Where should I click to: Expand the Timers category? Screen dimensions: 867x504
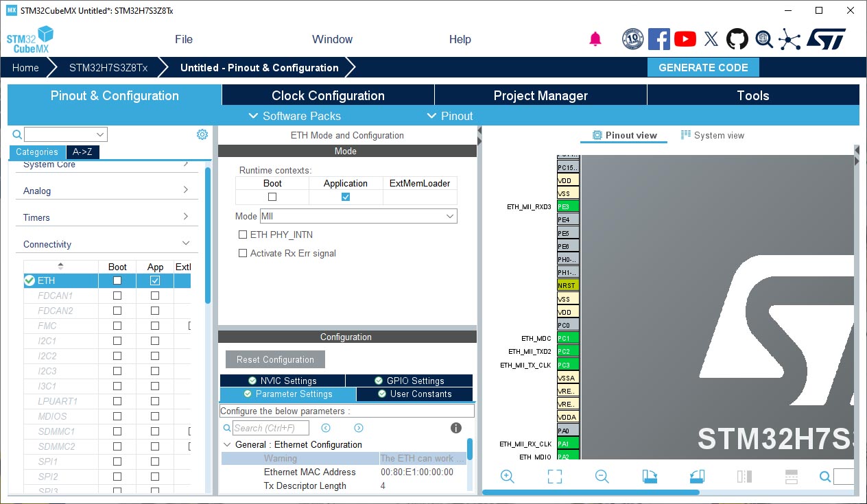click(106, 217)
